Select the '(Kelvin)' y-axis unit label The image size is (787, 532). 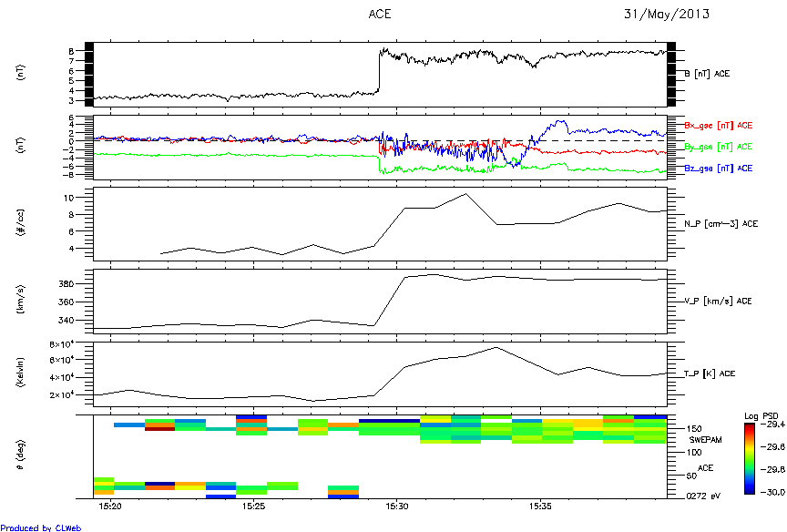coord(21,373)
